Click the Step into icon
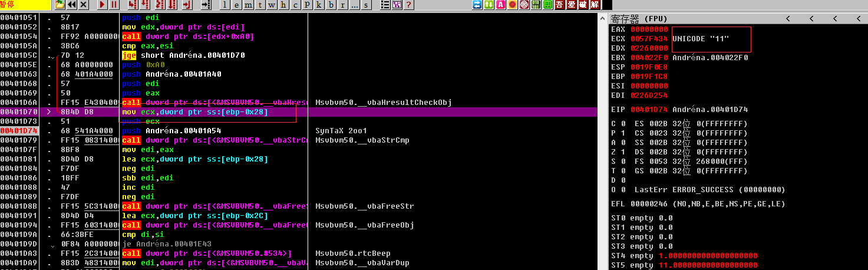The width and height of the screenshot is (868, 270). 131,5
